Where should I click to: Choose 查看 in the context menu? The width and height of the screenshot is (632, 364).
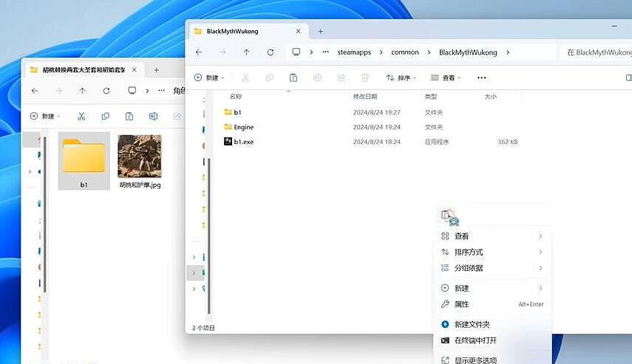tap(492, 236)
